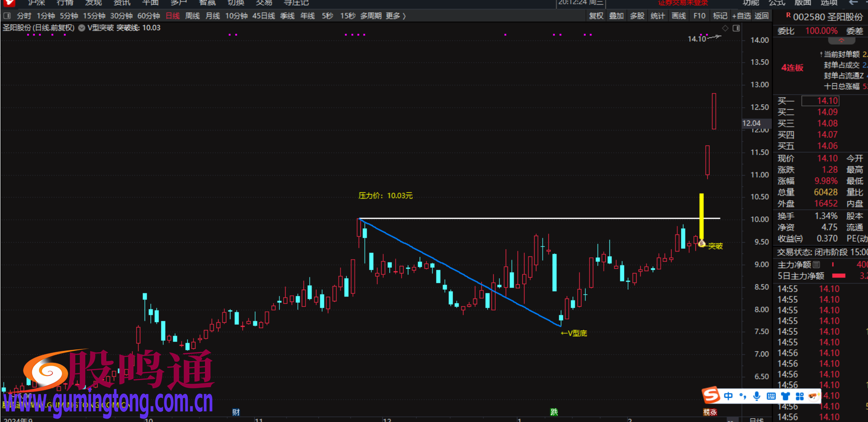Viewport: 868px width, 422px height.
Task: Open Sogou skin shirt icon
Action: pyautogui.click(x=785, y=396)
